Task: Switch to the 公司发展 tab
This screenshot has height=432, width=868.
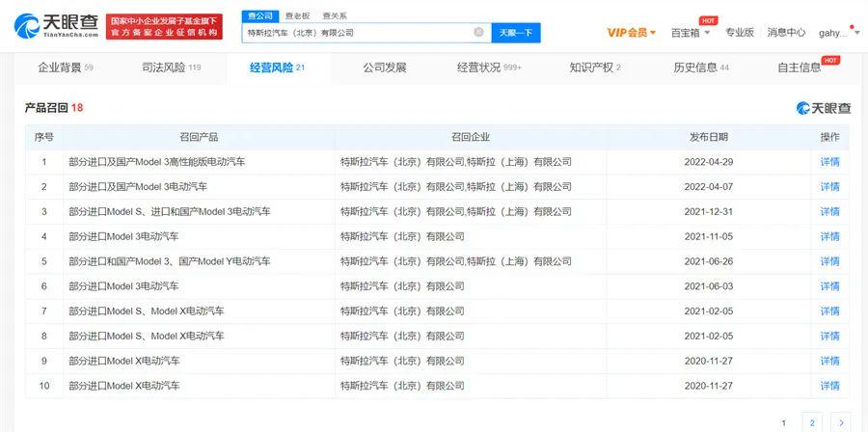Action: pyautogui.click(x=385, y=67)
